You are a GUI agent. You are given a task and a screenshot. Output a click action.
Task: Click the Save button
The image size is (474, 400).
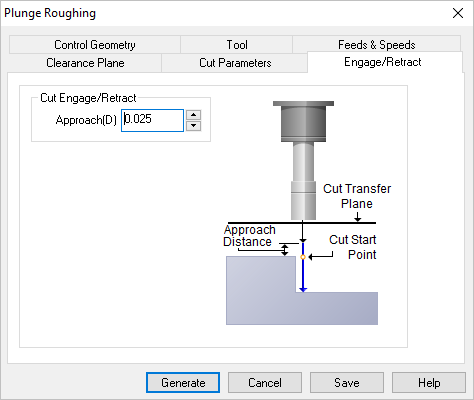click(347, 382)
